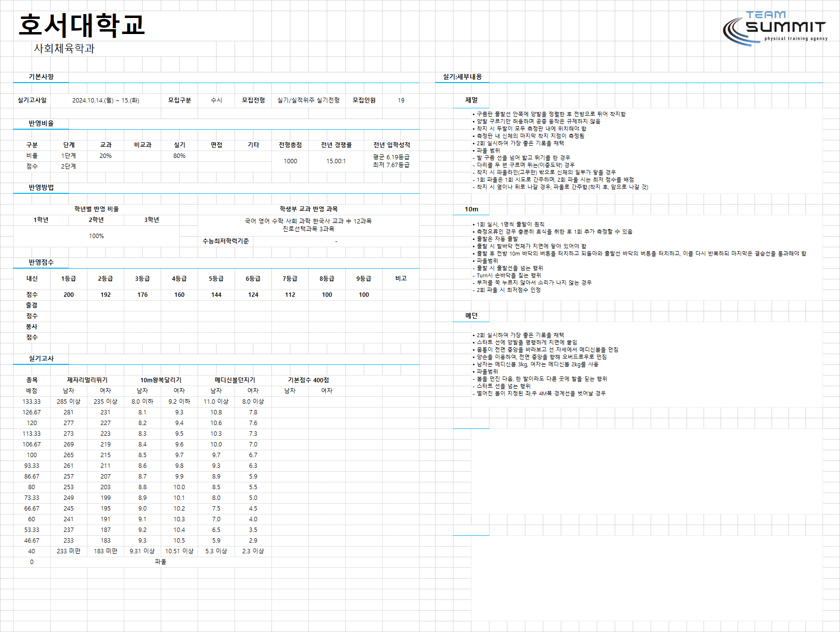Click the 모집인원 value 19
This screenshot has width=840, height=632.
[x=401, y=101]
